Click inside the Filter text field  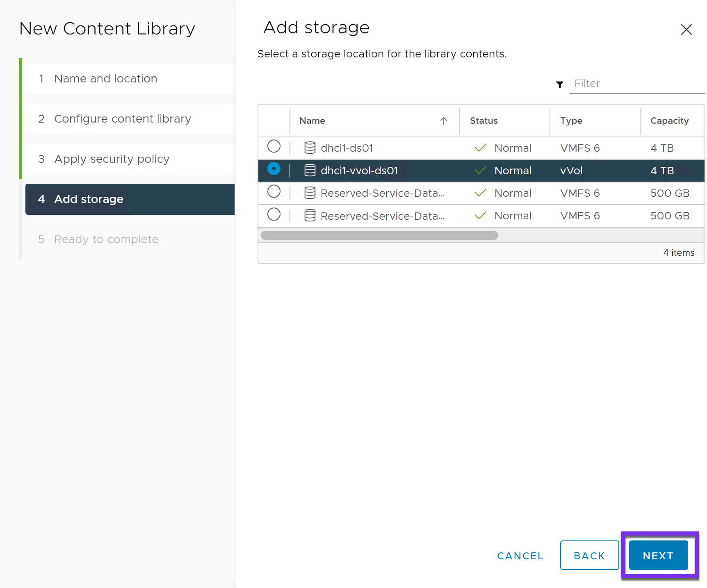coord(623,83)
